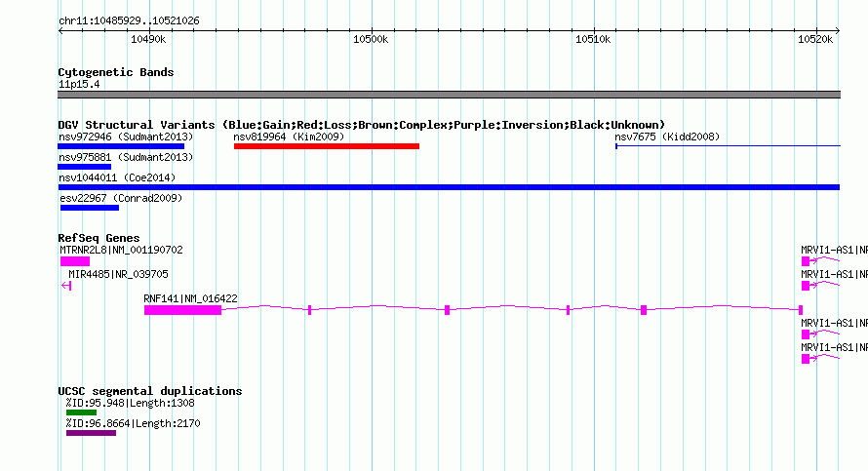Click the 10500k ruler label
868x471 pixels.
(x=371, y=39)
